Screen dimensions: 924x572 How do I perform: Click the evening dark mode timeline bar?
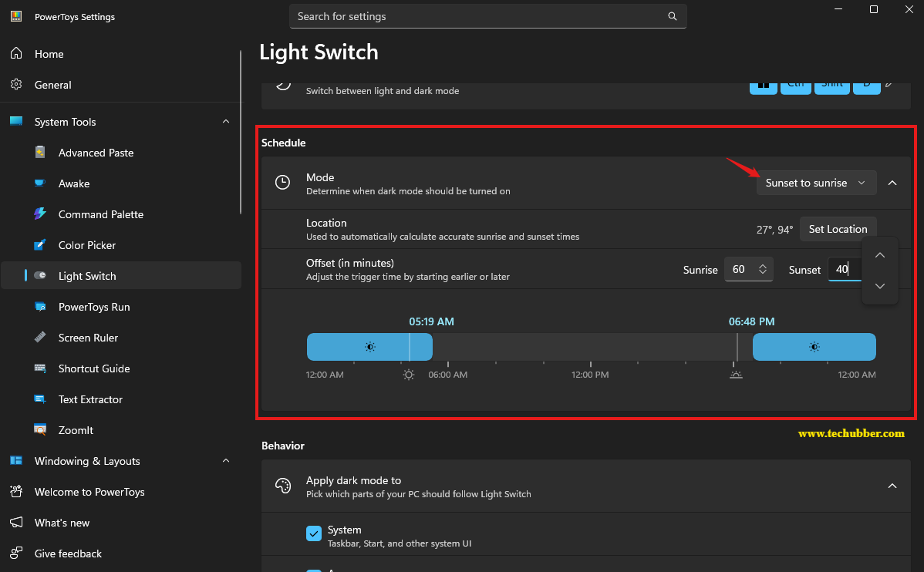pos(814,347)
